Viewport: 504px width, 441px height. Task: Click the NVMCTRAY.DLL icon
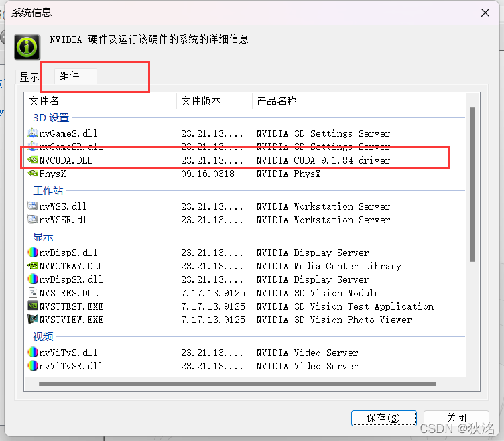point(33,266)
